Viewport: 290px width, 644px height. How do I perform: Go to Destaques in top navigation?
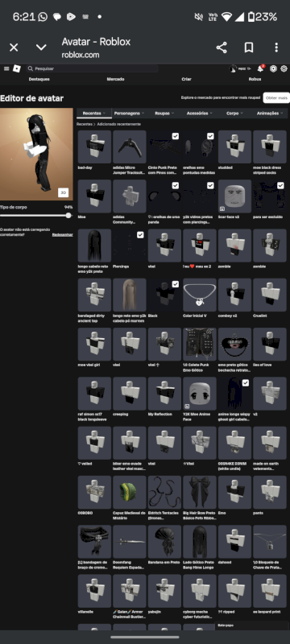pos(39,79)
